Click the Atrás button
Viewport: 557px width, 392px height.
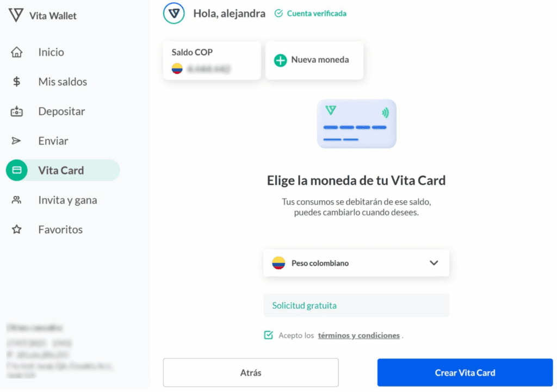click(x=251, y=372)
